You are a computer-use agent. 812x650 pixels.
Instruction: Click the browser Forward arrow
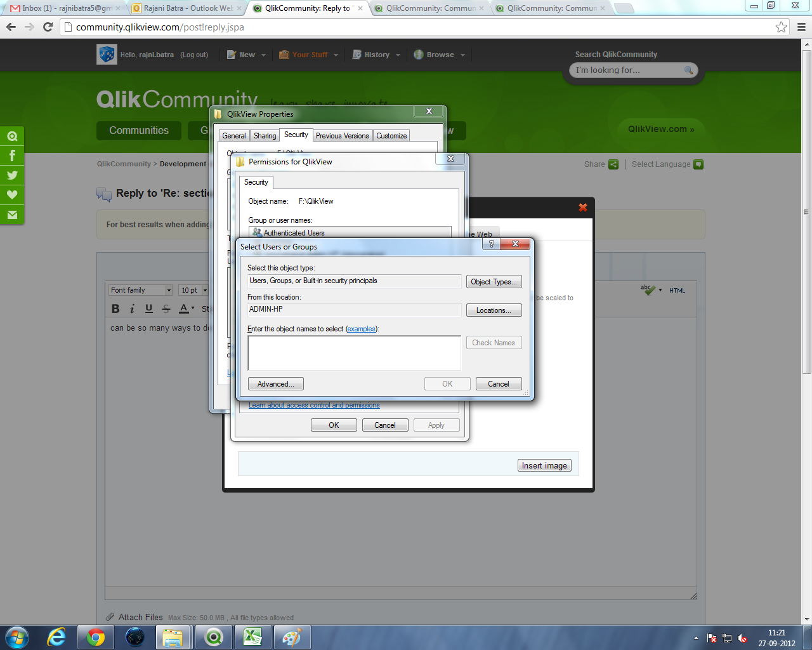tap(29, 27)
